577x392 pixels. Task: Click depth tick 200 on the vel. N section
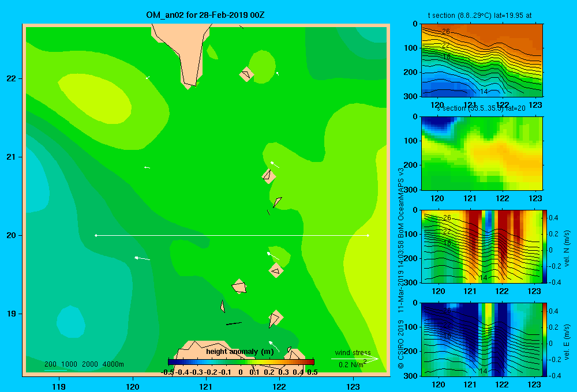click(411, 258)
